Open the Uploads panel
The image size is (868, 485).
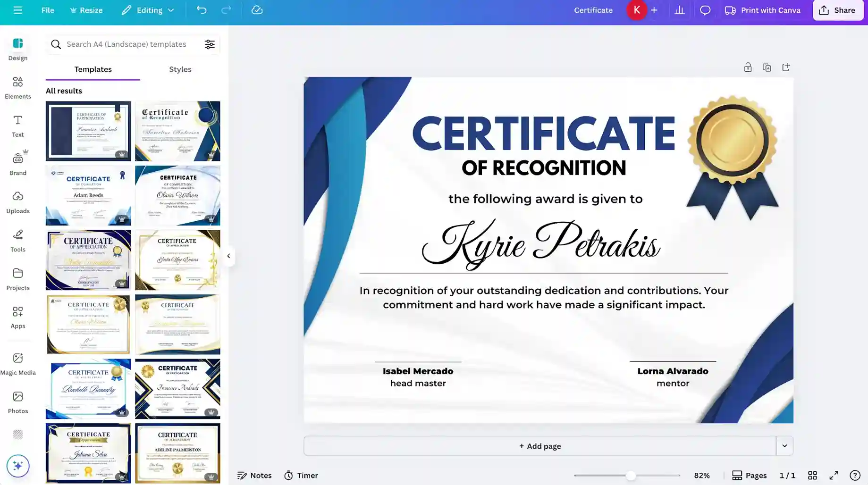17,202
